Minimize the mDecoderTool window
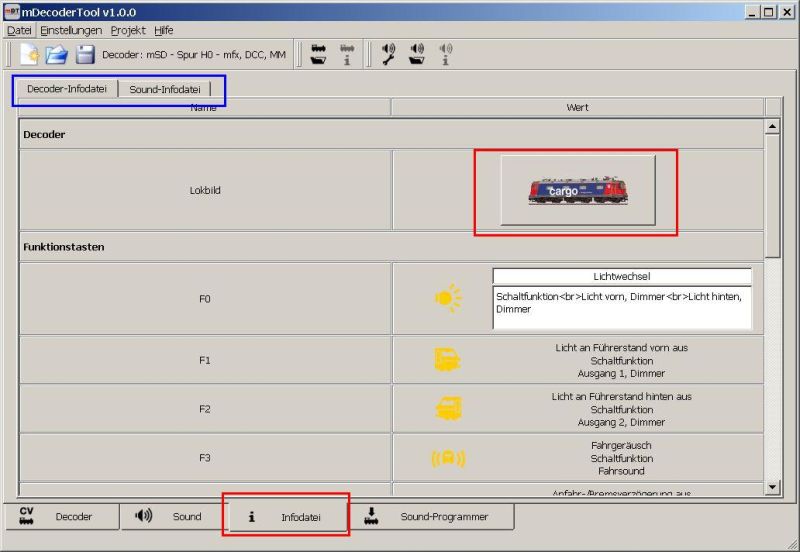 (x=752, y=12)
